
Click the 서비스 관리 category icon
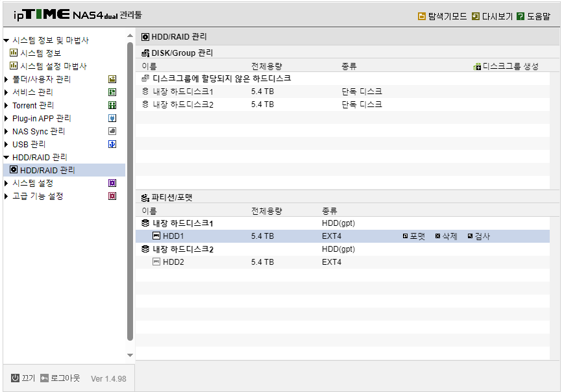point(112,92)
